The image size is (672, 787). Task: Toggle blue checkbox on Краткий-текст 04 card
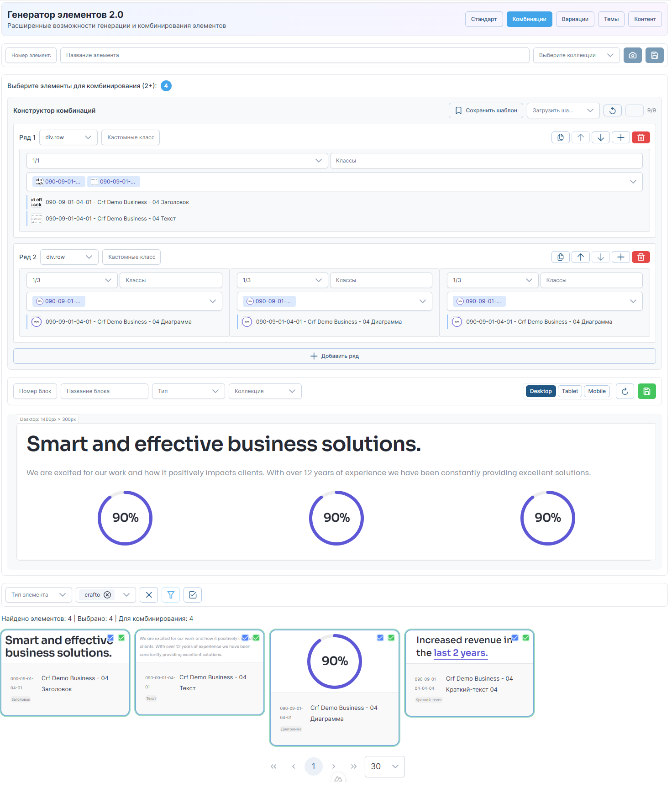coord(515,638)
